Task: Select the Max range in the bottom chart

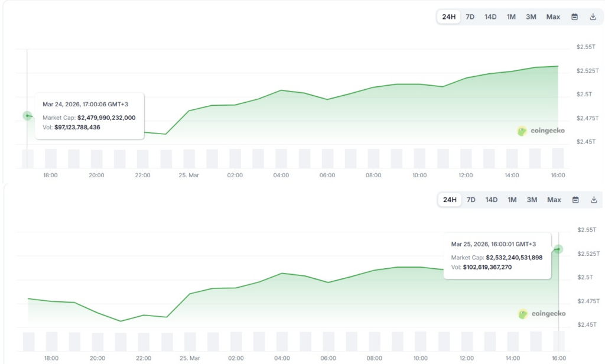Action: 554,200
